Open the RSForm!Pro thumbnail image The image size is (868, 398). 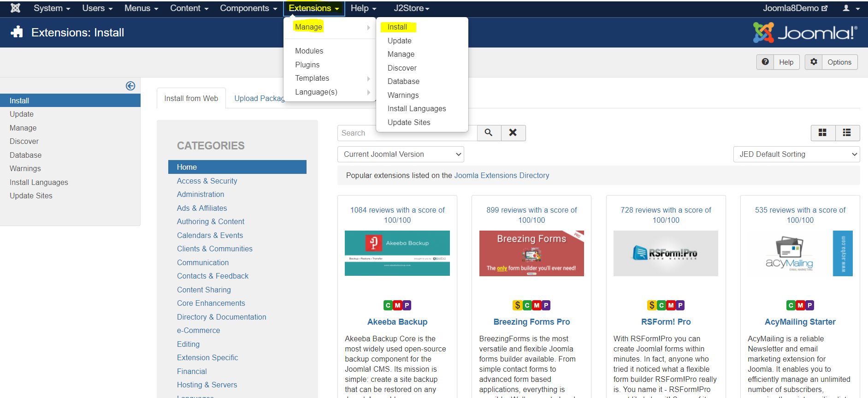tap(666, 253)
